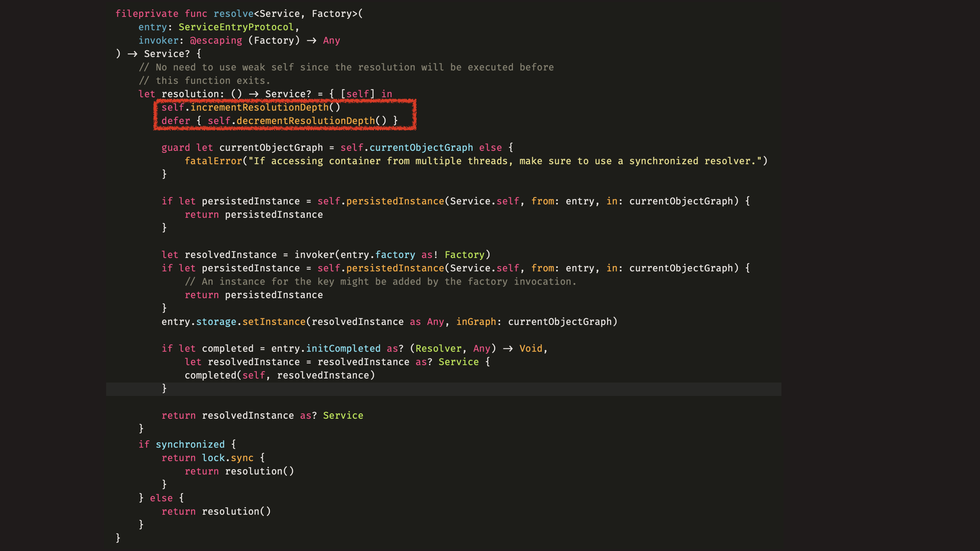The image size is (980, 551).
Task: Click lock.sync call
Action: point(228,458)
